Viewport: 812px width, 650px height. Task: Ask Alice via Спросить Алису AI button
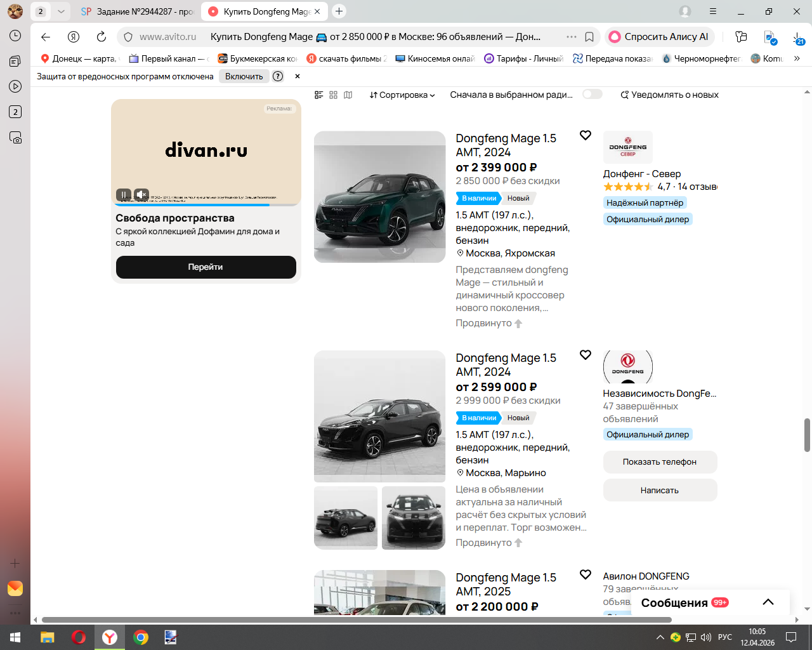click(x=660, y=37)
